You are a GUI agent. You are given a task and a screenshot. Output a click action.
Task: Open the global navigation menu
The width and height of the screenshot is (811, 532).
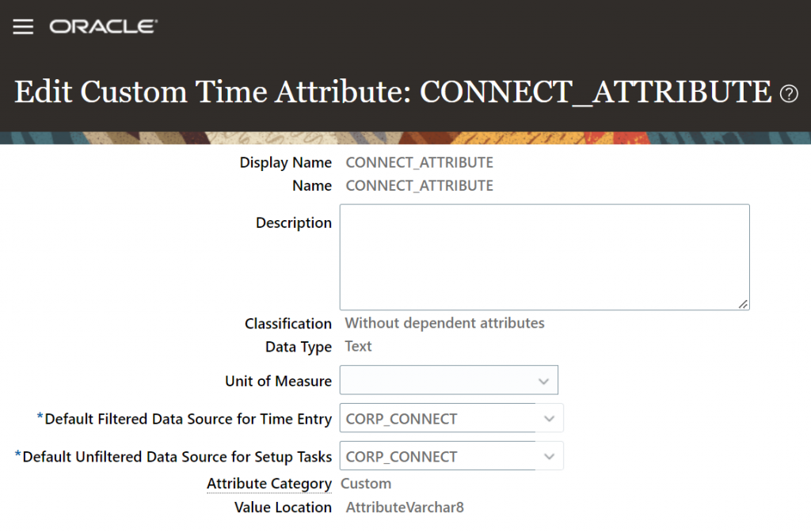click(x=22, y=25)
